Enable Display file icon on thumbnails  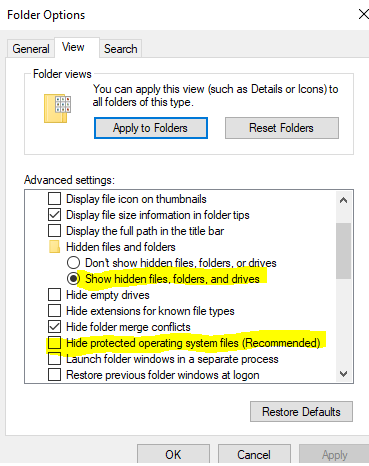54,199
